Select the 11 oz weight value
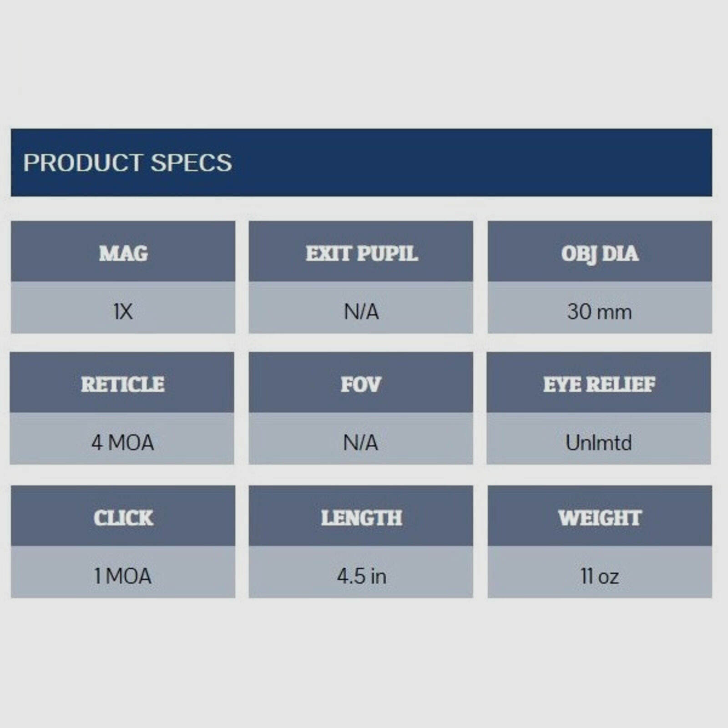728x728 pixels. [x=600, y=576]
